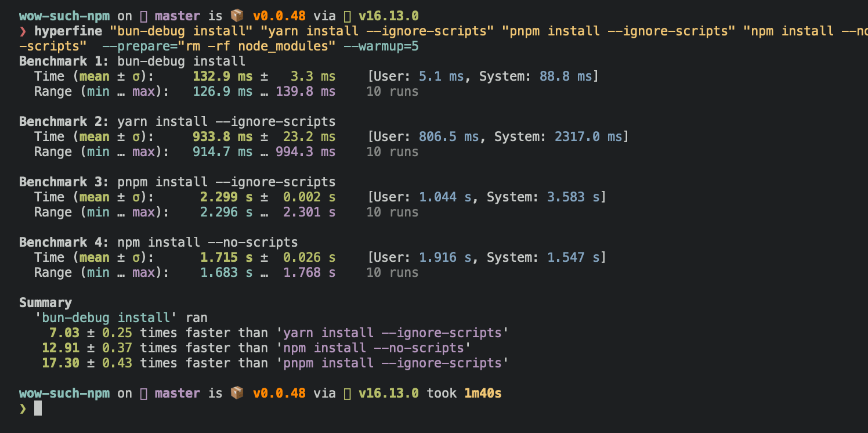Click the arrow symbol on the last prompt line
This screenshot has width=868, height=433.
pos(22,409)
